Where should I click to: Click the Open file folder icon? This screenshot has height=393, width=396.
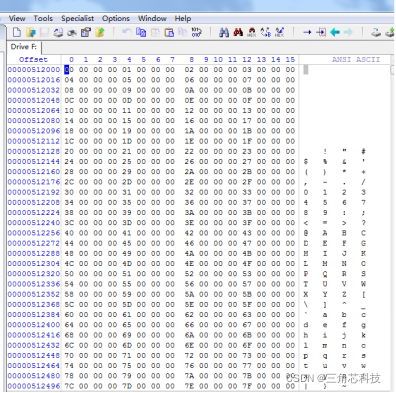point(31,32)
